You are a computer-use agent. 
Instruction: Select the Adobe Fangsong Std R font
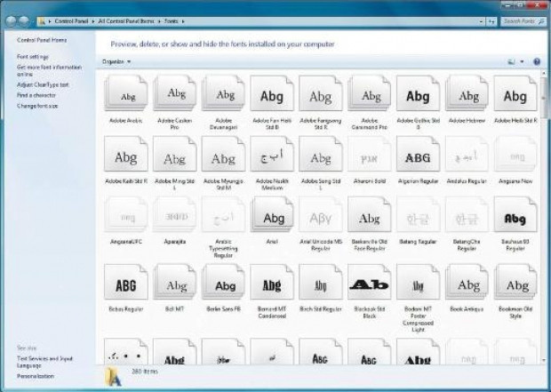point(321,93)
